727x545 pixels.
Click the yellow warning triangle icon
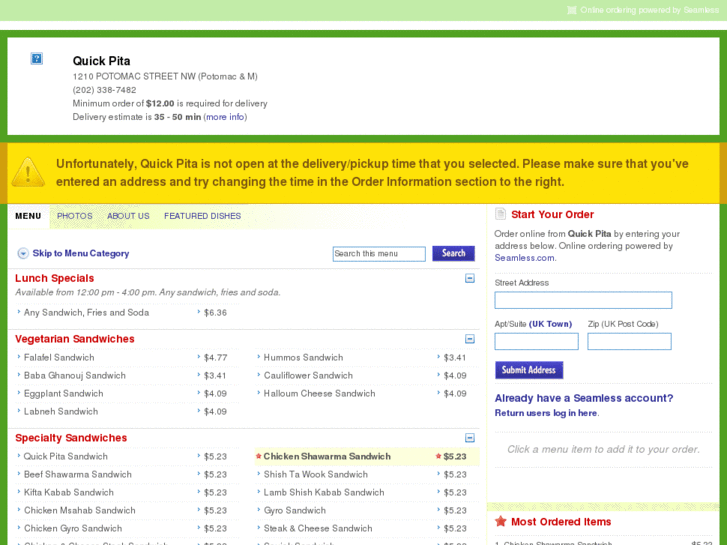[28, 172]
